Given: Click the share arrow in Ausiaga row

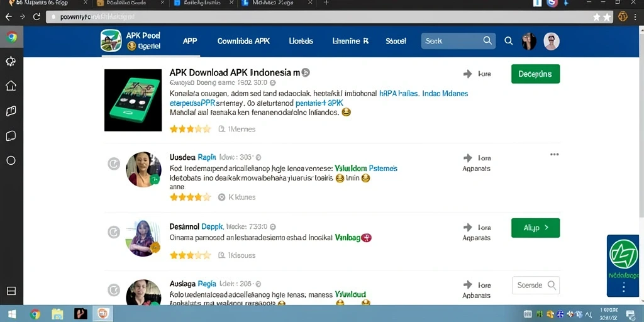Looking at the screenshot, I should (468, 285).
